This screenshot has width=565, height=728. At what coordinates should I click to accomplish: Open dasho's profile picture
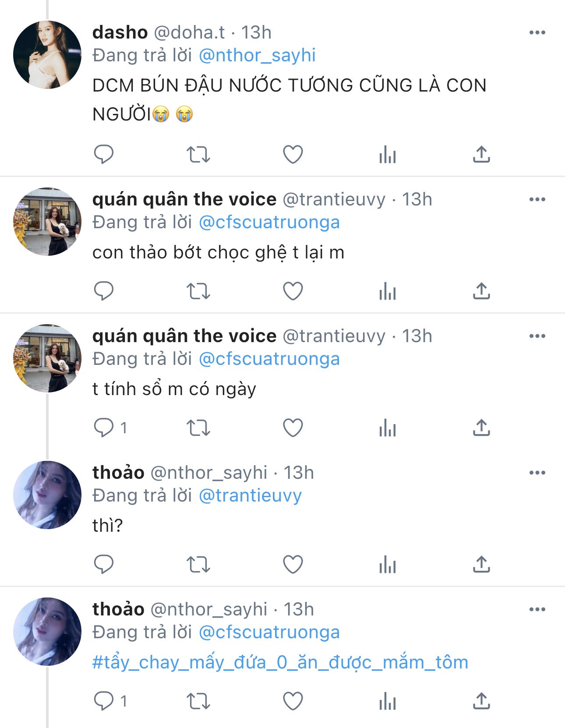[x=47, y=55]
